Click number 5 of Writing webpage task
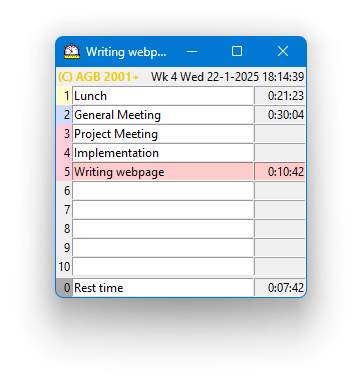This screenshot has height=384, width=361. [64, 172]
